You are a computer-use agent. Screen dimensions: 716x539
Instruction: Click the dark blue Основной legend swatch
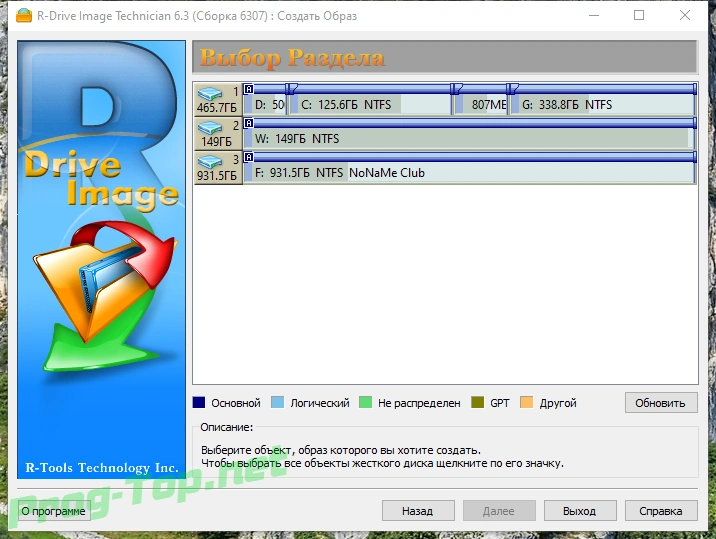[199, 402]
